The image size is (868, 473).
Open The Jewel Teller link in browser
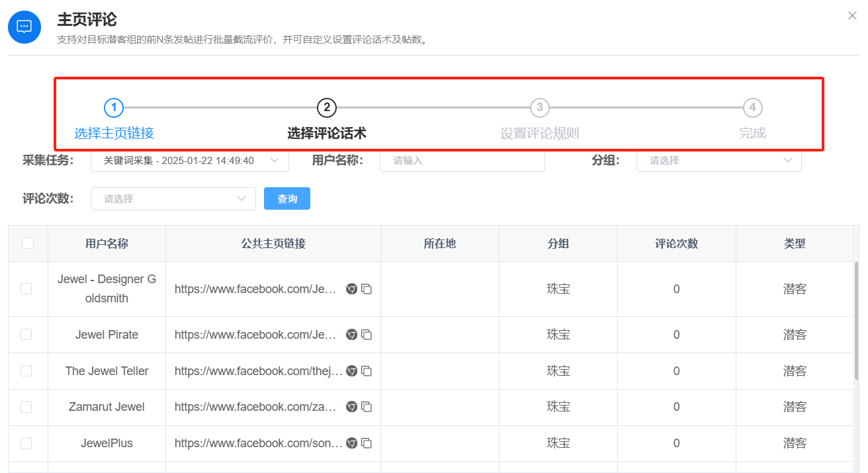pyautogui.click(x=352, y=371)
